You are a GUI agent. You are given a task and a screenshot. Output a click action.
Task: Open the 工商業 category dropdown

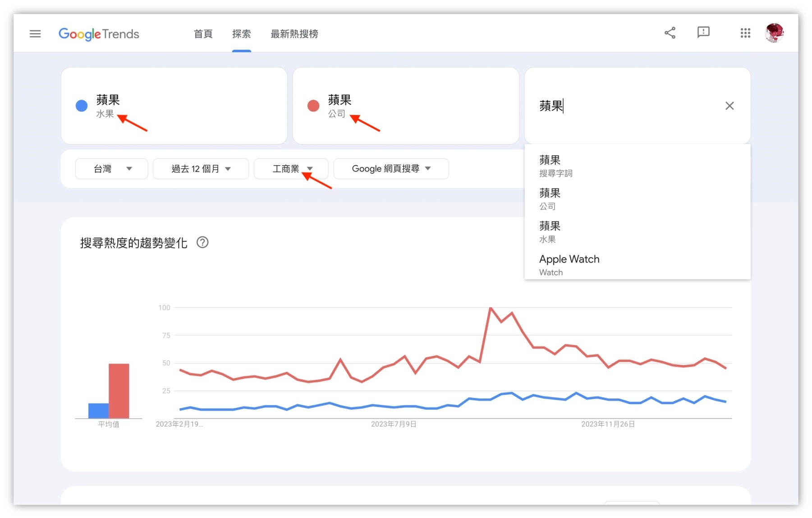coord(291,168)
